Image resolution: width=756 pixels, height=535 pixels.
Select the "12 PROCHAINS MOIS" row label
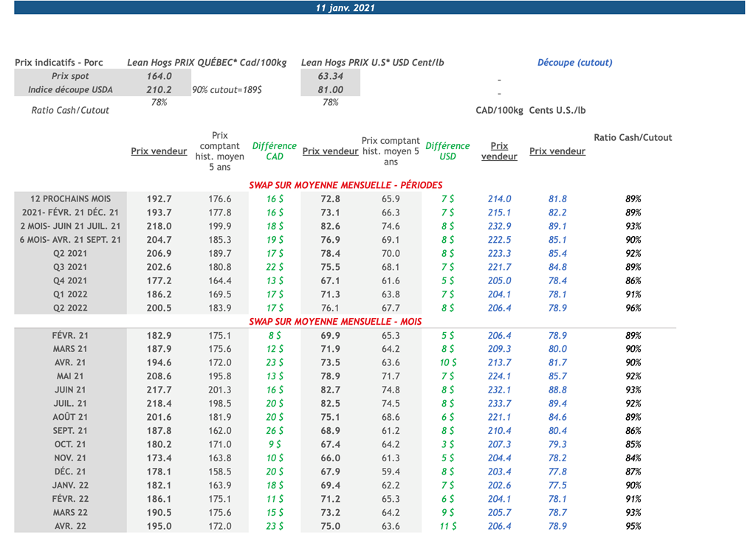[70, 199]
